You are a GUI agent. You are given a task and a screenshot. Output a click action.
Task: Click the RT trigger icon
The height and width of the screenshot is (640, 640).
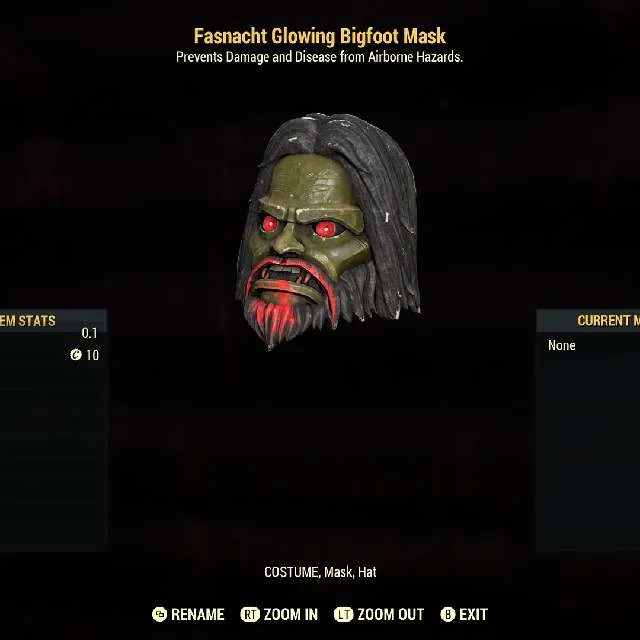250,614
